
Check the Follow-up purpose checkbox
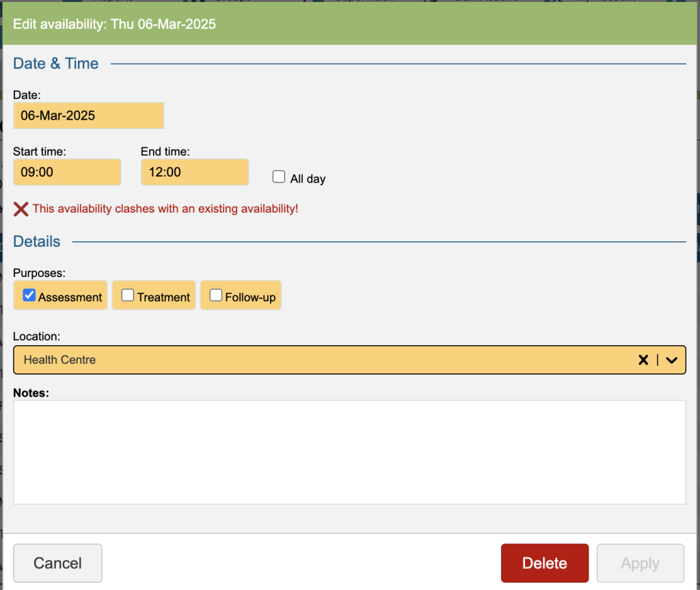[216, 295]
